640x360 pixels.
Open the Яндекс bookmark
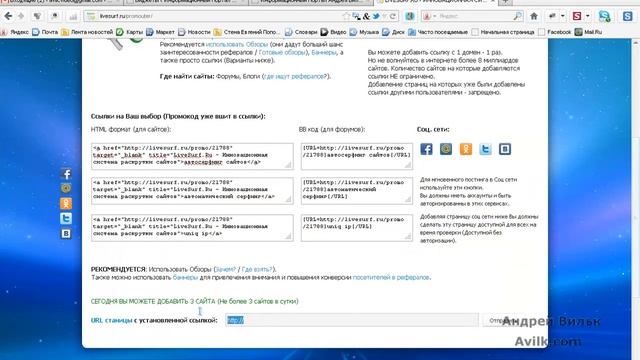(x=15, y=32)
